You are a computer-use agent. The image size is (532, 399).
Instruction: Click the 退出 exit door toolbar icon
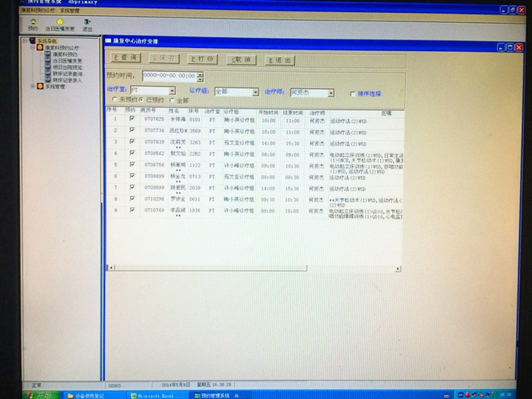pyautogui.click(x=87, y=22)
